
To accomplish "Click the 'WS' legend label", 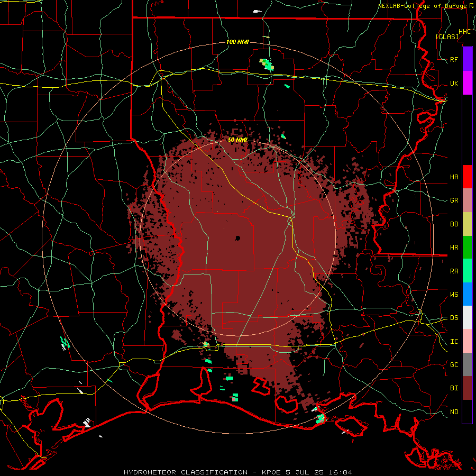I will pos(454,295).
